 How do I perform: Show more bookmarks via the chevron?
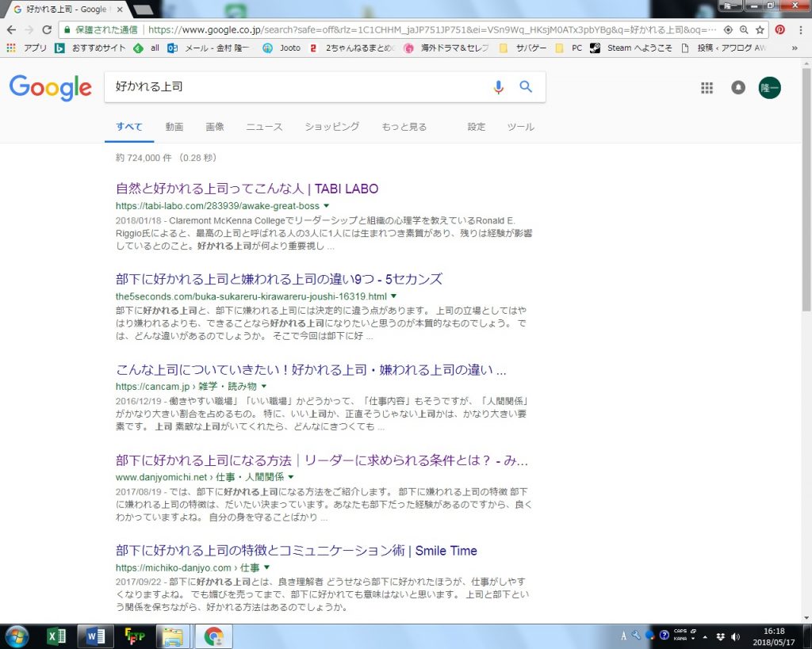[x=795, y=48]
